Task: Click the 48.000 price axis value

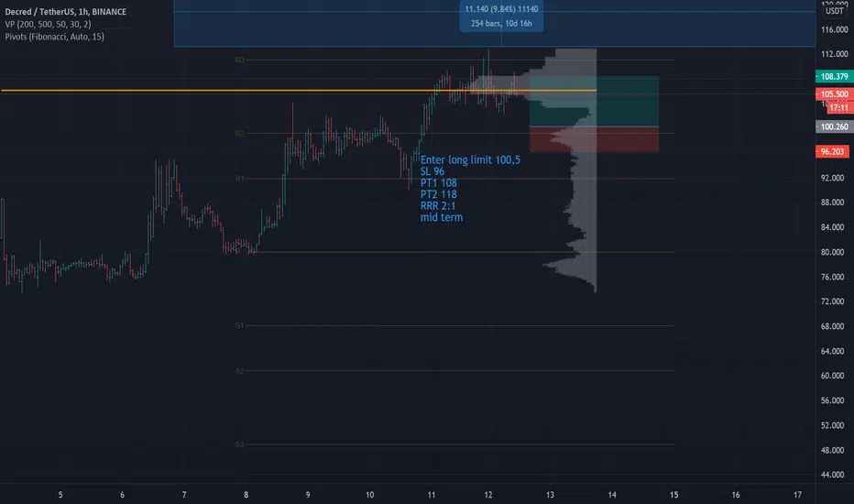Action: tap(832, 450)
